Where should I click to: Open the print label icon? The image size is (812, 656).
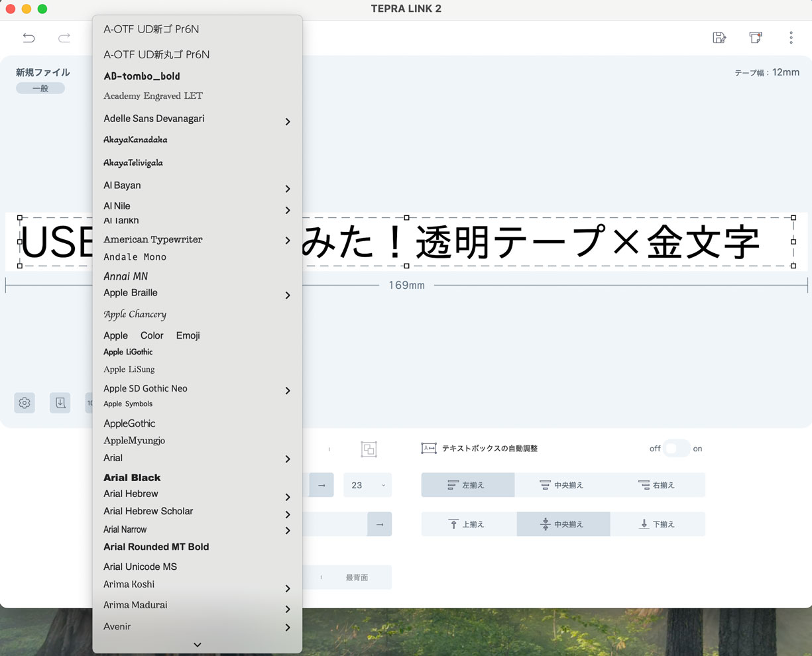(x=755, y=38)
